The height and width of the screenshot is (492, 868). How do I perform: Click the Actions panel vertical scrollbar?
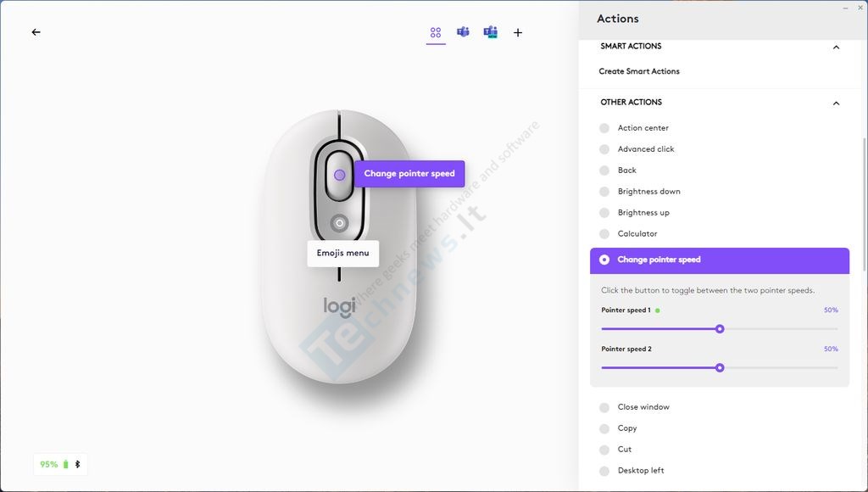[x=864, y=204]
